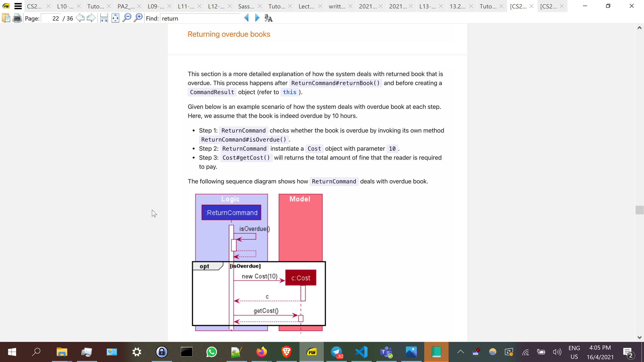Screen dimensions: 644x362
Task: Click the Find search text box
Action: tap(200, 19)
